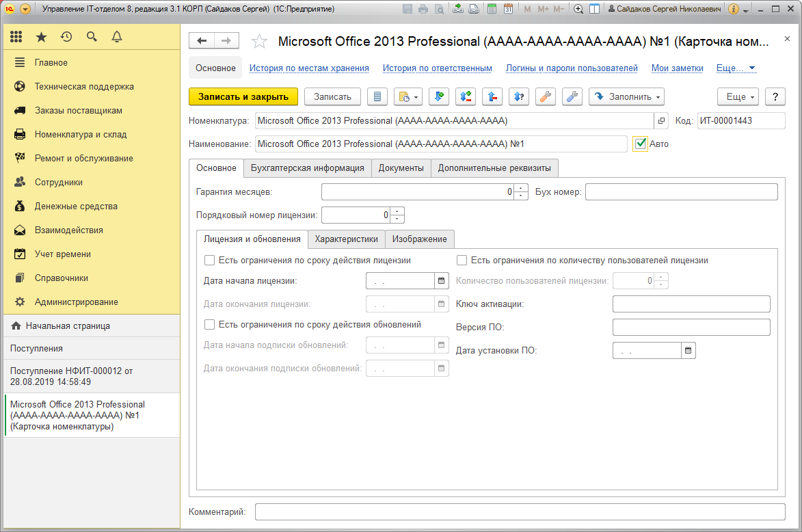This screenshot has height=532, width=802.
Task: Decrease Порядковый номер лицензии with down stepper
Action: coord(397,219)
